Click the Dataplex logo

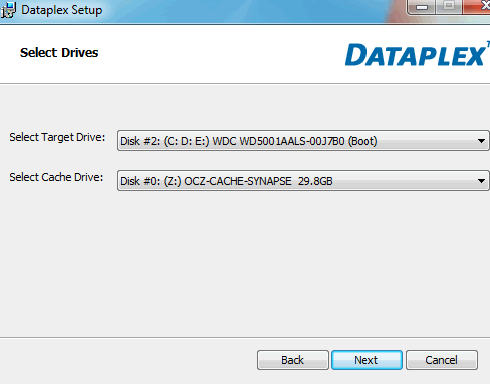(x=417, y=54)
